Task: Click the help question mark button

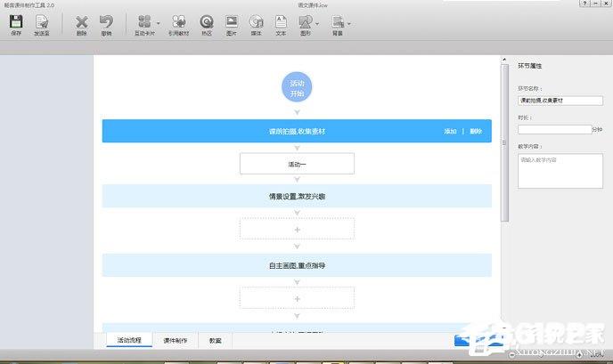Action: [584, 4]
